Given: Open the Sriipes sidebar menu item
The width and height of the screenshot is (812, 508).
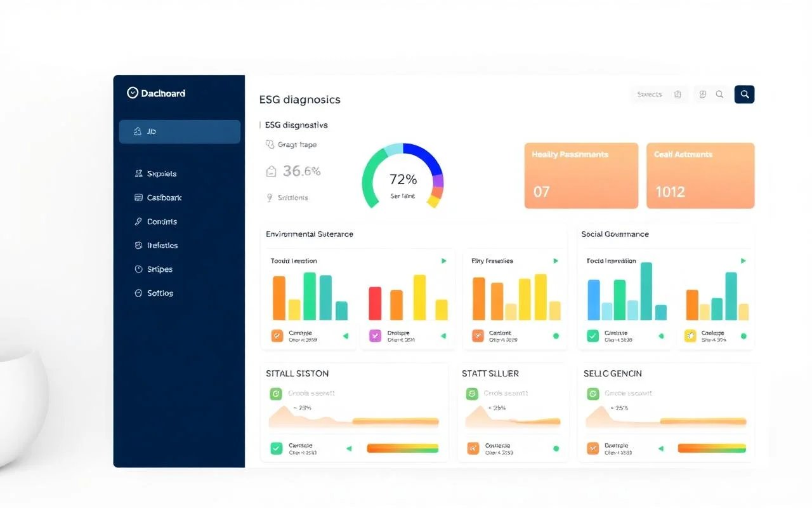Looking at the screenshot, I should [154, 269].
